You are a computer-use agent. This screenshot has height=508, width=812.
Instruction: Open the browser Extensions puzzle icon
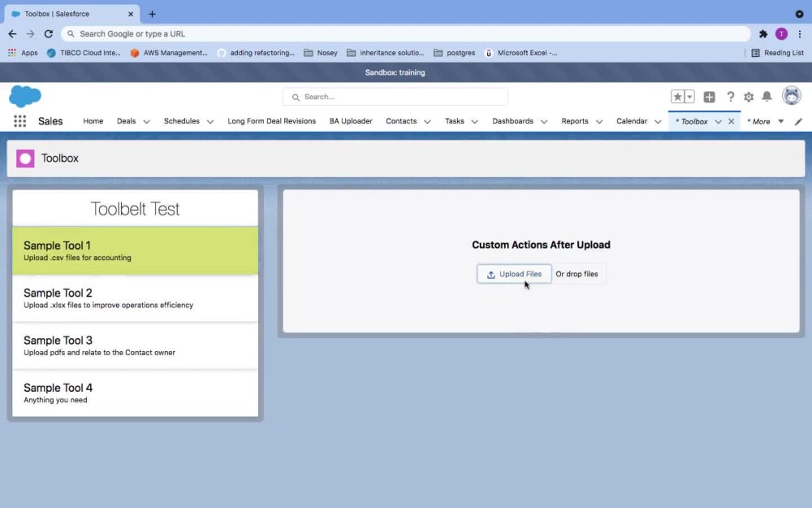coord(762,33)
